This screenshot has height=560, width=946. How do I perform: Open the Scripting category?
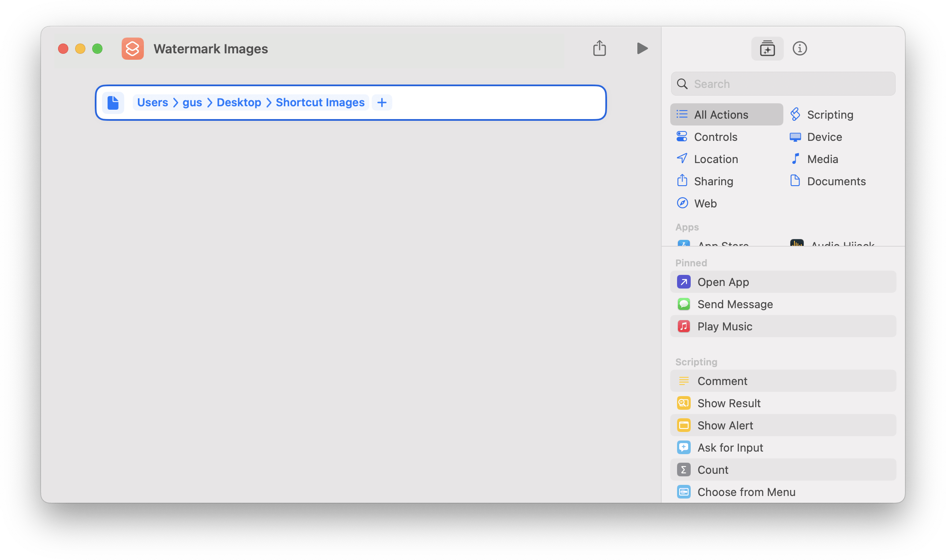pos(829,115)
